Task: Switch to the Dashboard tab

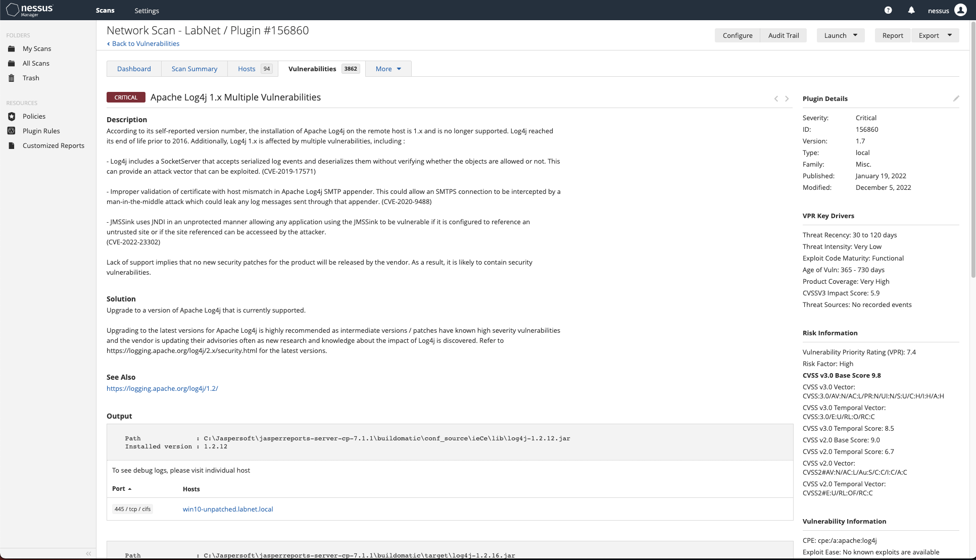Action: coord(134,69)
